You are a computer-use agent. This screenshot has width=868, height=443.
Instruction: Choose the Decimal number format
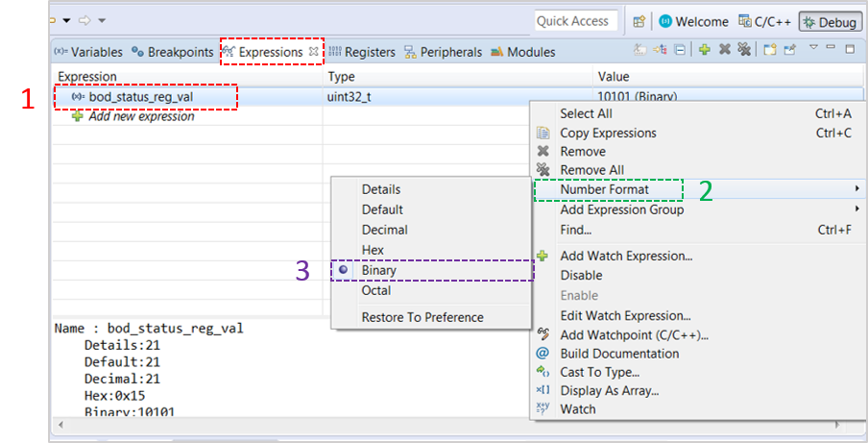385,230
